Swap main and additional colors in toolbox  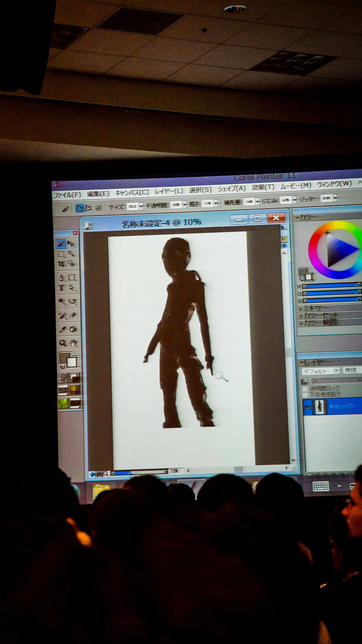click(62, 367)
